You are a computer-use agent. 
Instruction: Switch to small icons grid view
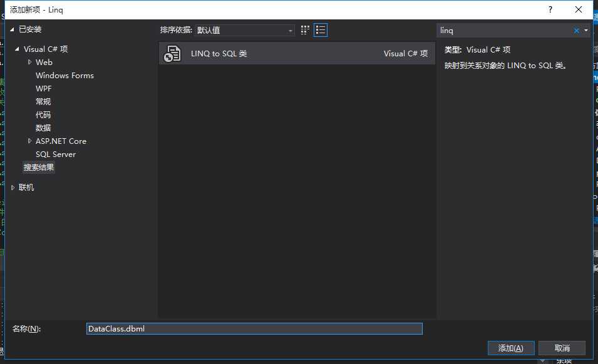pyautogui.click(x=305, y=30)
